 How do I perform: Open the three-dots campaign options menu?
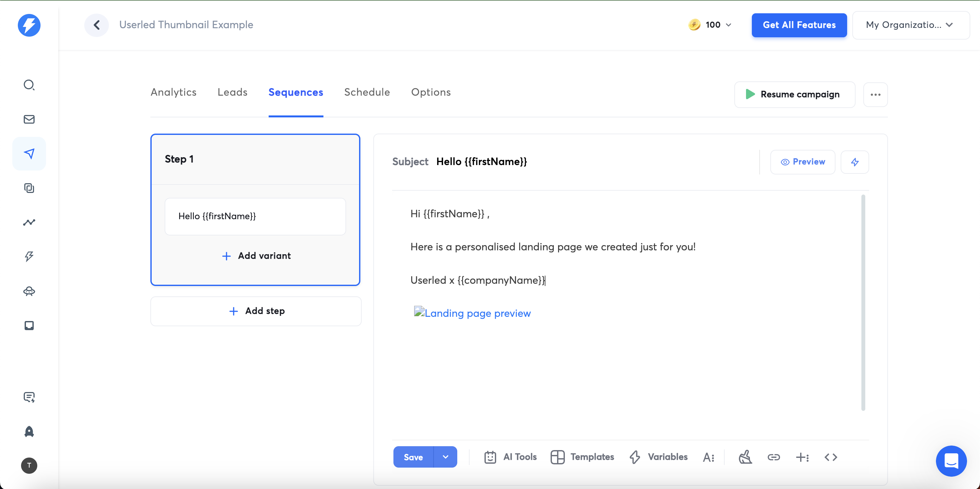pos(875,95)
